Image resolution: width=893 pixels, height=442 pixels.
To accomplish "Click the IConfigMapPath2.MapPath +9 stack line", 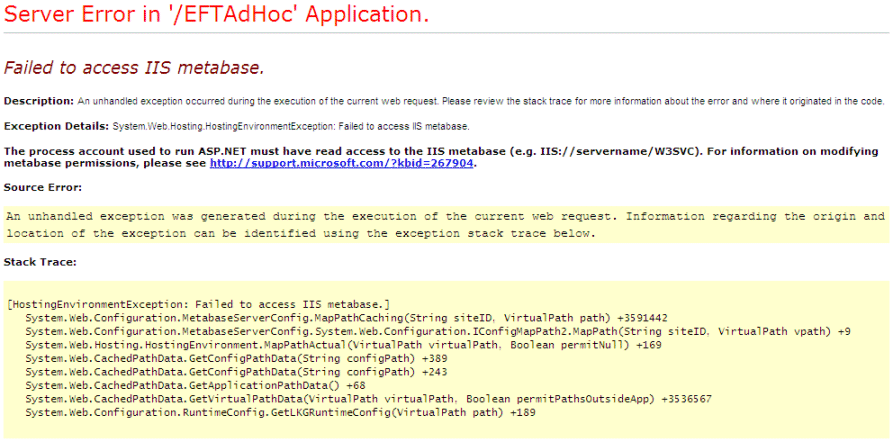I will pos(438,332).
